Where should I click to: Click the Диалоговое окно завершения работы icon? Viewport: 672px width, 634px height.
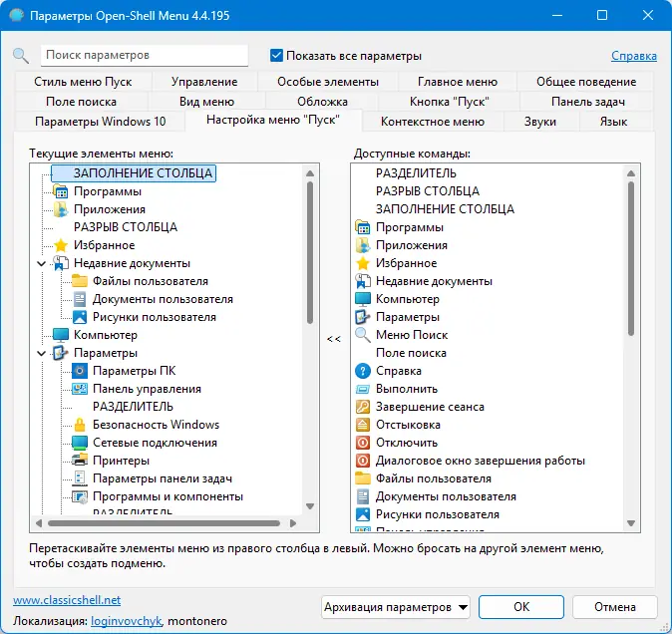point(363,461)
